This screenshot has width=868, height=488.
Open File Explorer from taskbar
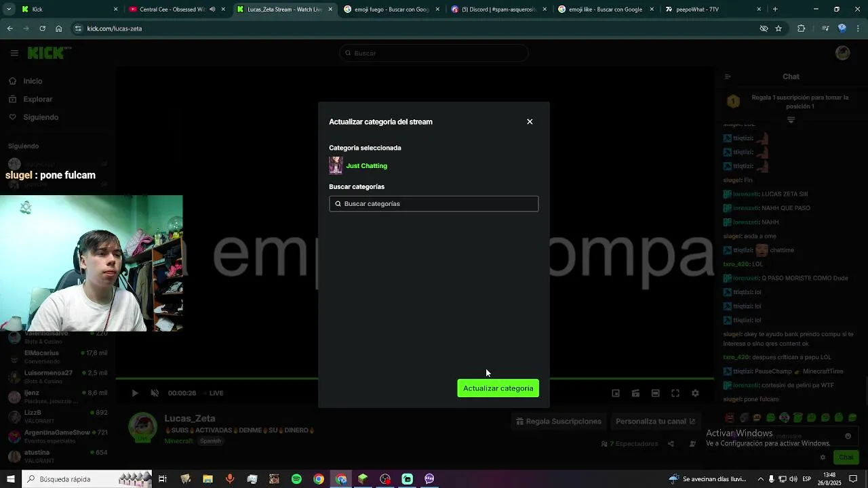(x=208, y=479)
